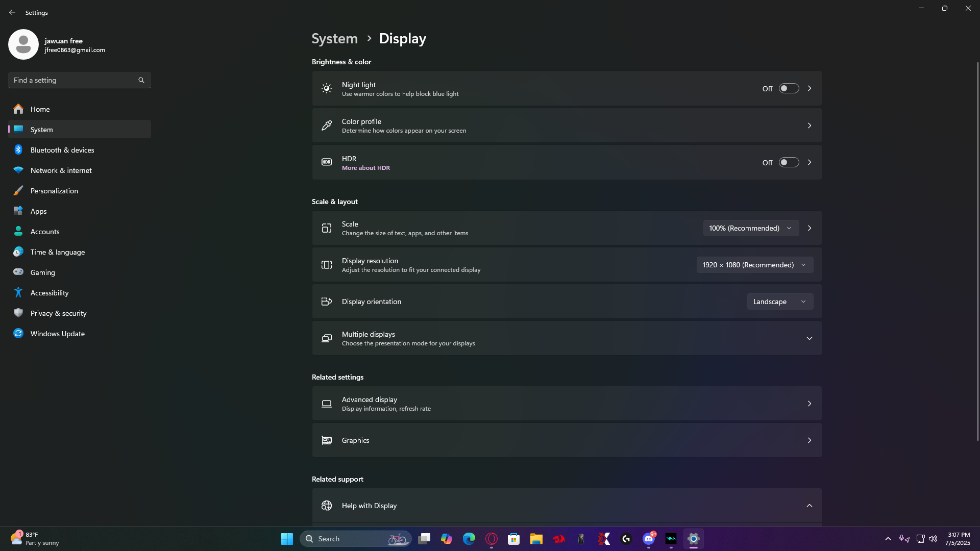
Task: Open the Personalization section
Action: click(54, 191)
